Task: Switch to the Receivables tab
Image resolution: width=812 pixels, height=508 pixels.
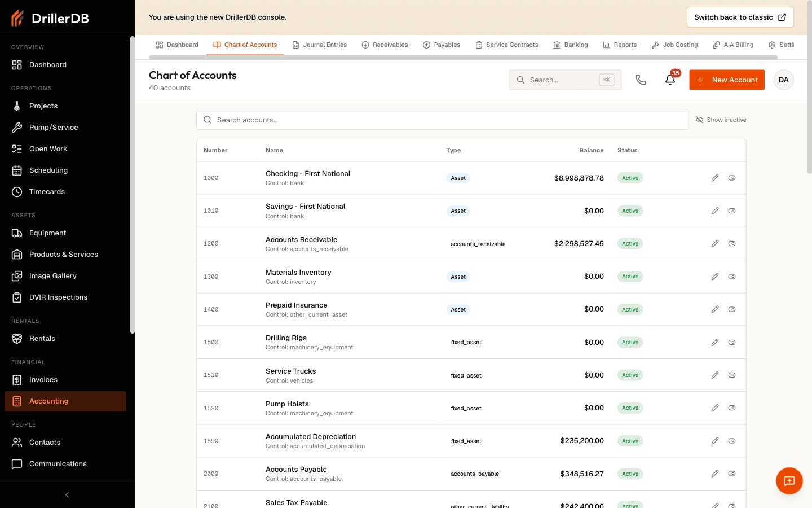Action: [385, 45]
